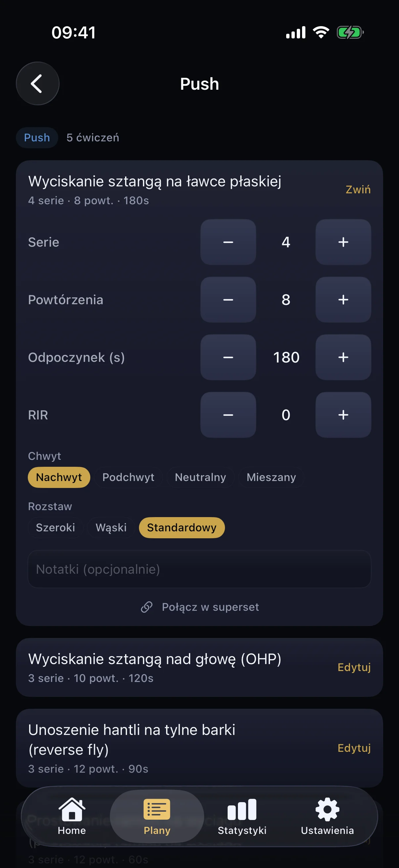The image size is (399, 868).
Task: Open Statystyki bar chart tab
Action: (242, 809)
